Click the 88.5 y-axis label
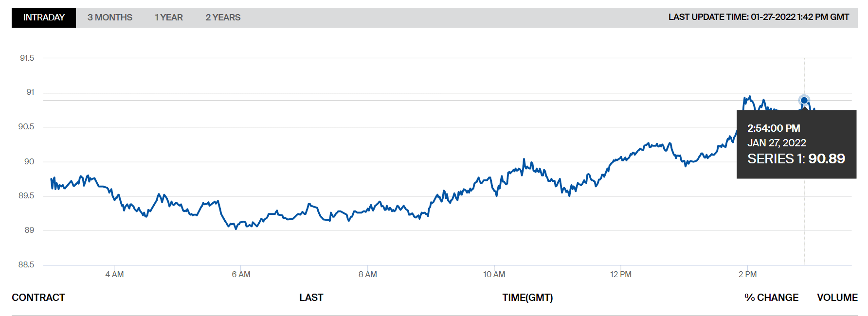This screenshot has width=868, height=316. (26, 264)
